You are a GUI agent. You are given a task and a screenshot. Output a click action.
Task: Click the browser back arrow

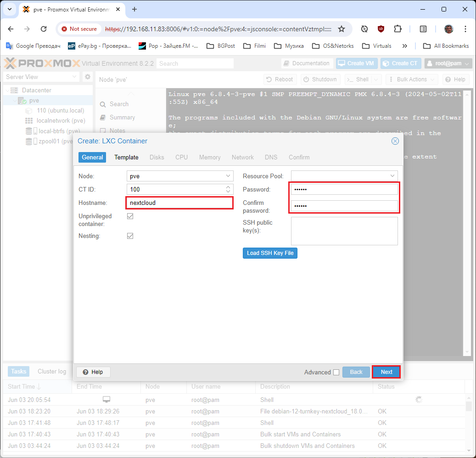(x=11, y=29)
